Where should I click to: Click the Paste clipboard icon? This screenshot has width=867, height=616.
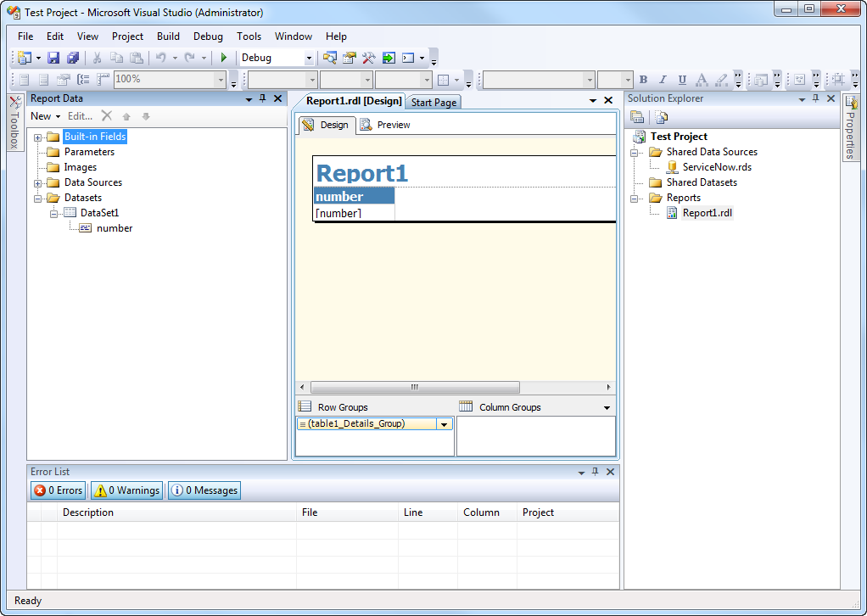[x=136, y=58]
